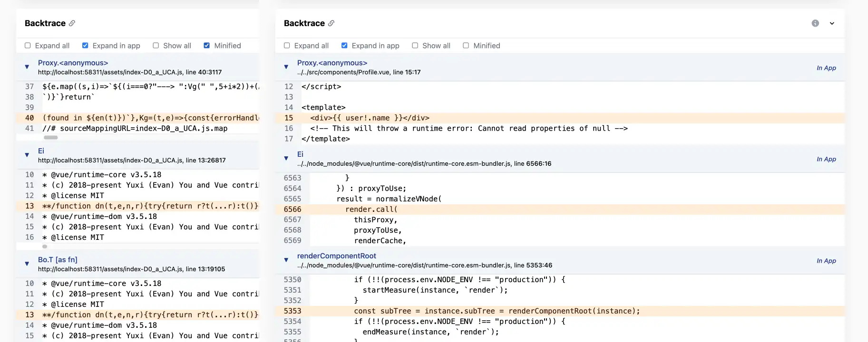This screenshot has height=342, width=868.
Task: Enable Show all checkbox in left panel
Action: pyautogui.click(x=156, y=46)
